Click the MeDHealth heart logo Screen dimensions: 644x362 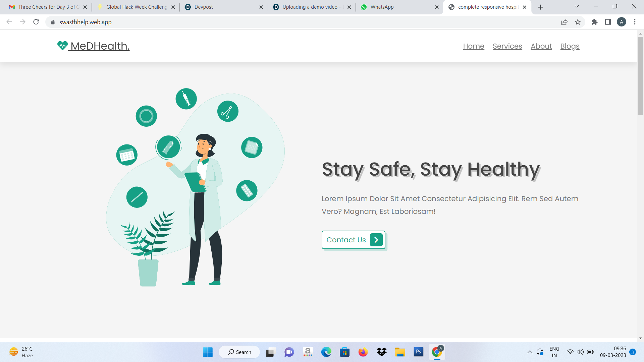62,46
